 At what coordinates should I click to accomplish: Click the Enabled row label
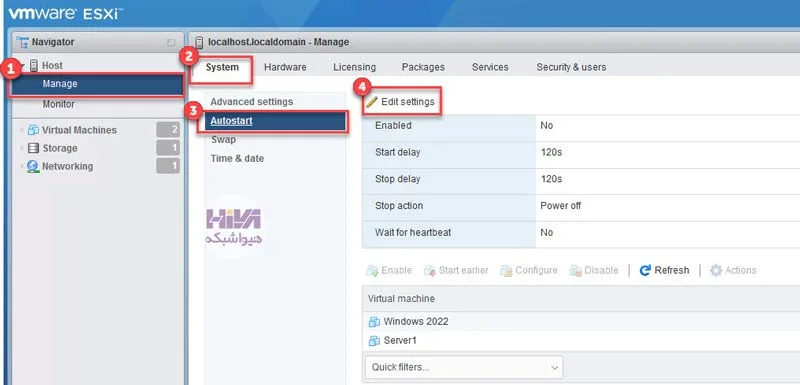coord(393,125)
